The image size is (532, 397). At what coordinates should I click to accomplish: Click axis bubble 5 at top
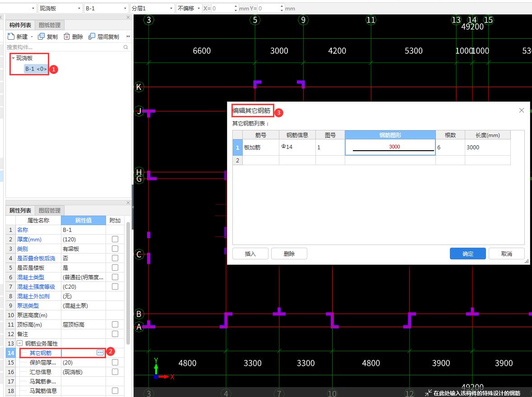tap(255, 20)
